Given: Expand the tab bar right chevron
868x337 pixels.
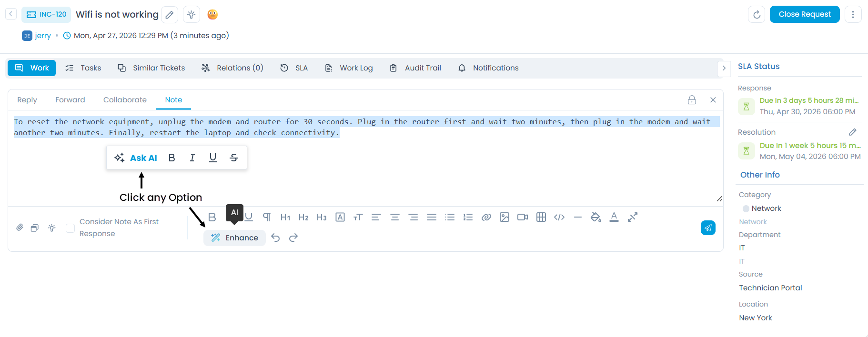Looking at the screenshot, I should (724, 68).
